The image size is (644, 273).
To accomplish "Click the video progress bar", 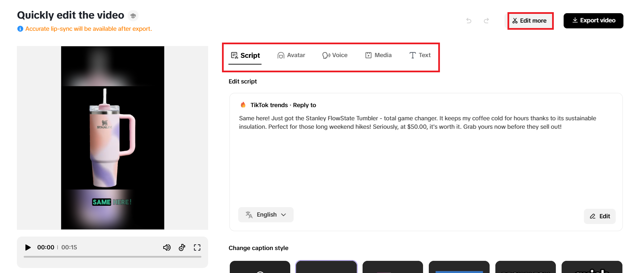I will (x=113, y=257).
